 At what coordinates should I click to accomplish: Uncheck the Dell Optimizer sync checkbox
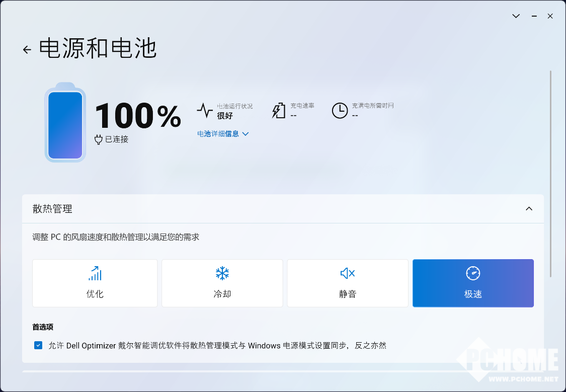click(x=38, y=345)
